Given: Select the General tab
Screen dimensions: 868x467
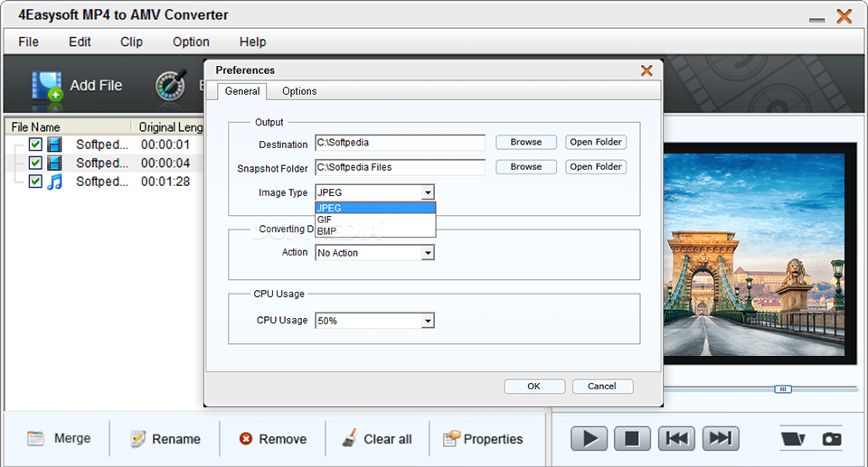Looking at the screenshot, I should pos(242,91).
